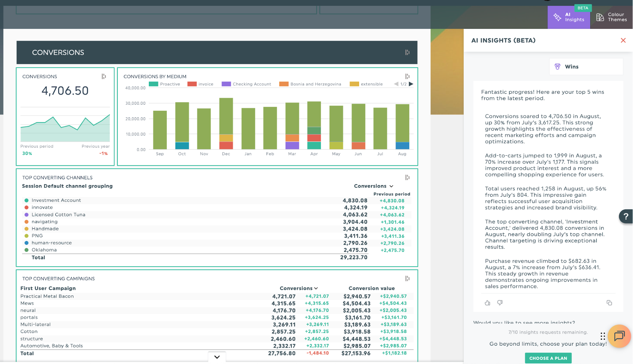Image resolution: width=633 pixels, height=364 pixels.
Task: Expand the dashboard with bottom chevron
Action: click(x=217, y=357)
